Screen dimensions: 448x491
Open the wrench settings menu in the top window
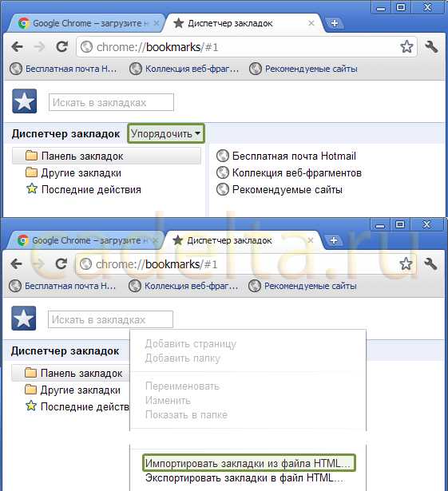[431, 46]
